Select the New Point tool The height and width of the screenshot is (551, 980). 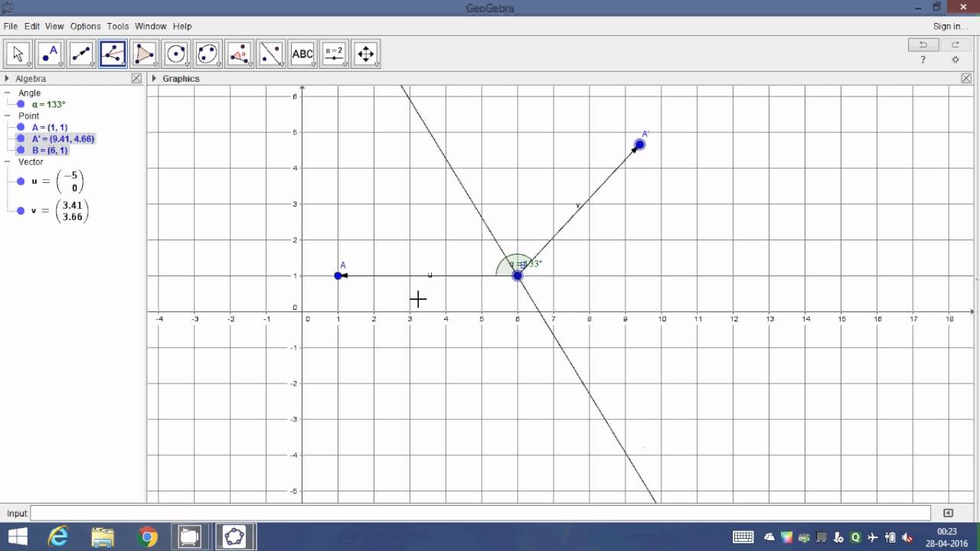(50, 54)
